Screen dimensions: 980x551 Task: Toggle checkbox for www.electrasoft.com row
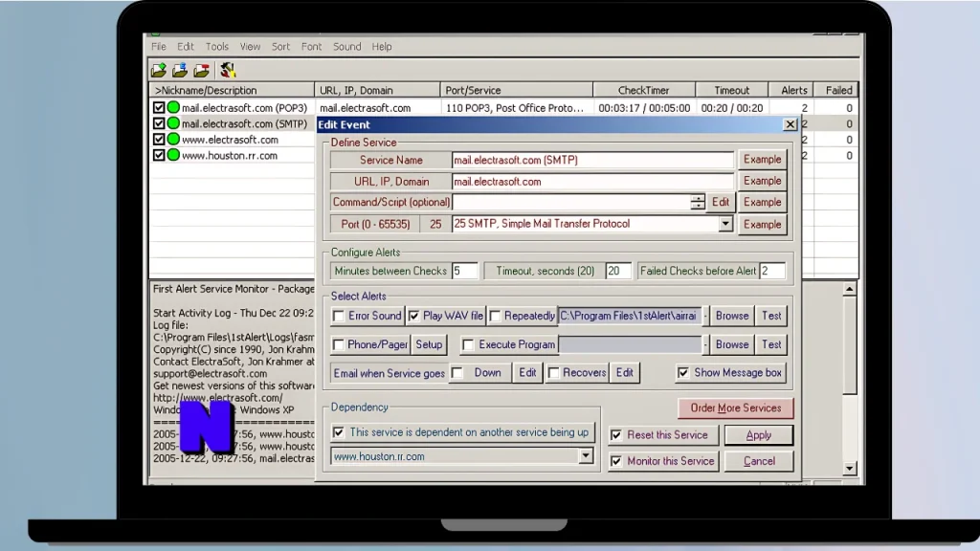pos(159,140)
